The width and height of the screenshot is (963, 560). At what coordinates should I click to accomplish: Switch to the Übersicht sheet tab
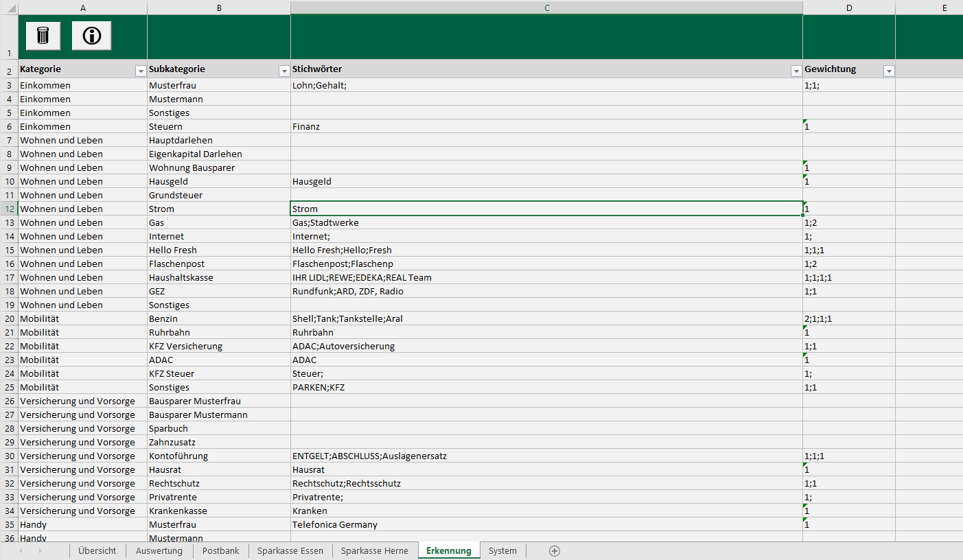click(x=97, y=551)
